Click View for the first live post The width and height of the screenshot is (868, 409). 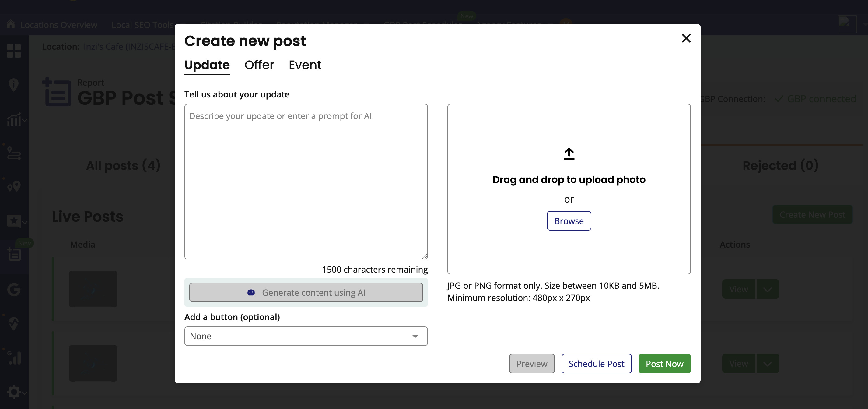739,289
